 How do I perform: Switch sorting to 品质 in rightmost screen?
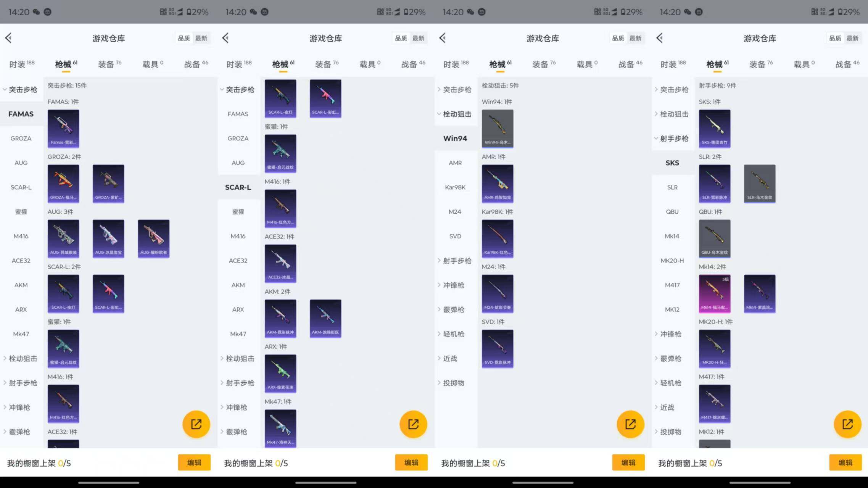click(835, 38)
